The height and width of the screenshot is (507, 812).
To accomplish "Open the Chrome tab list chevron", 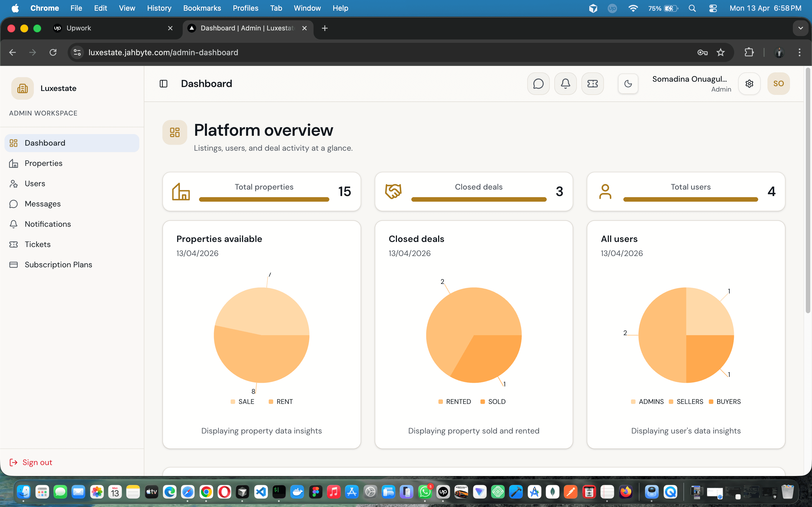I will (x=801, y=28).
